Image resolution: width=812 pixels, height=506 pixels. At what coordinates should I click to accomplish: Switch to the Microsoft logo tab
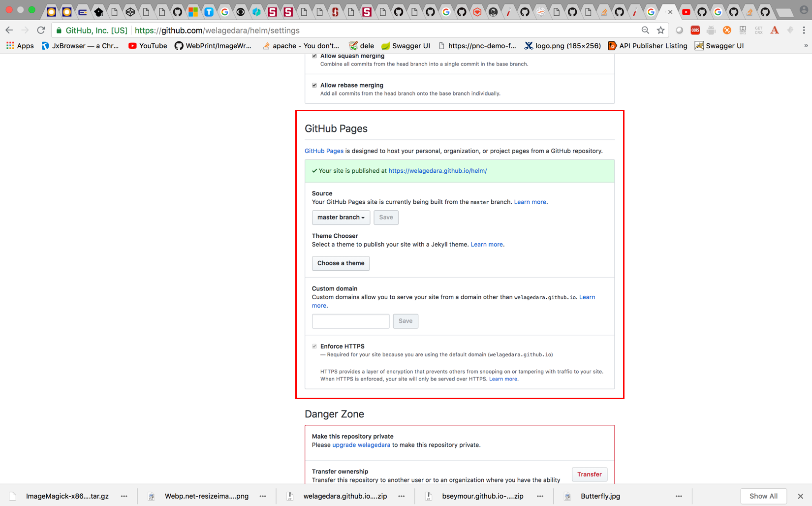[x=193, y=12]
